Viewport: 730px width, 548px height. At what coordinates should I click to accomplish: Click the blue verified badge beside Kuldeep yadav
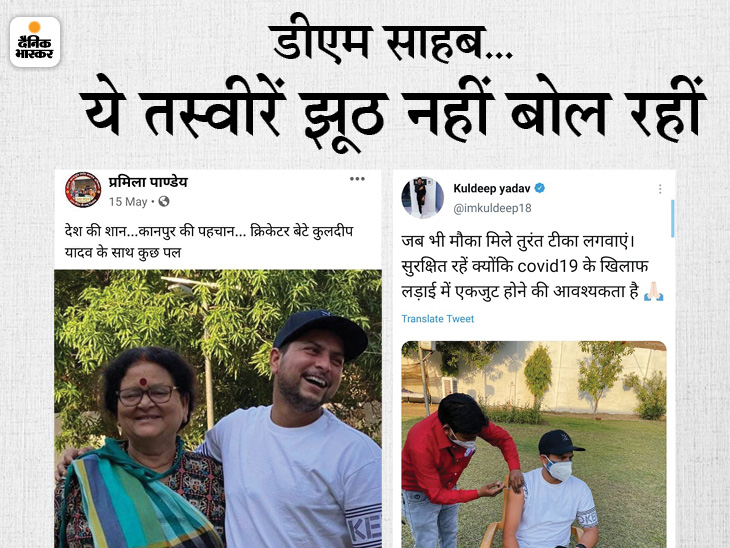click(x=540, y=188)
